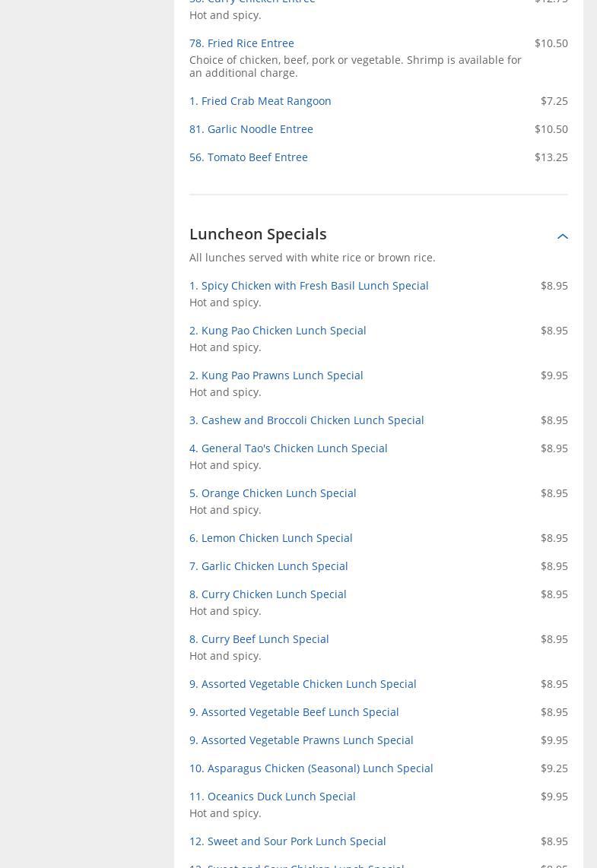Pick Assorted Vegetable Prawns Lunch Special
Image resolution: width=597 pixels, height=868 pixels.
pyautogui.click(x=301, y=740)
